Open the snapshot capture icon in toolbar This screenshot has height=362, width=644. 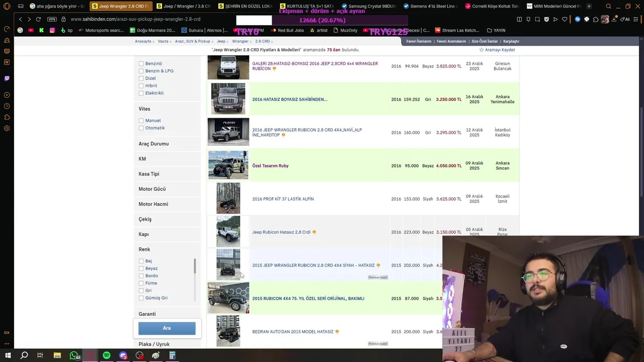pos(537,19)
